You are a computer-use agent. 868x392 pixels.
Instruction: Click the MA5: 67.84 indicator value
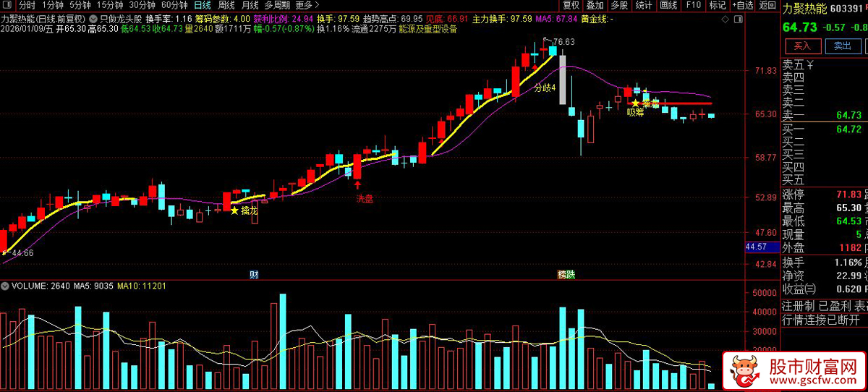click(x=557, y=18)
